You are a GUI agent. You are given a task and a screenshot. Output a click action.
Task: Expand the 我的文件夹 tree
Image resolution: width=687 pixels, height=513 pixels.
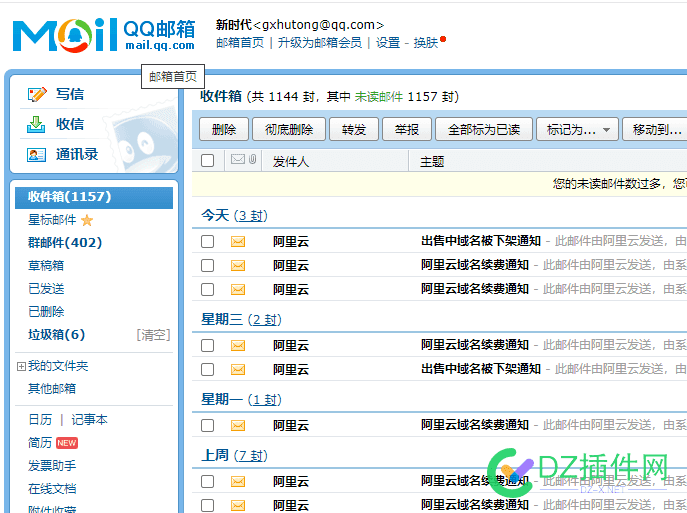(x=21, y=366)
